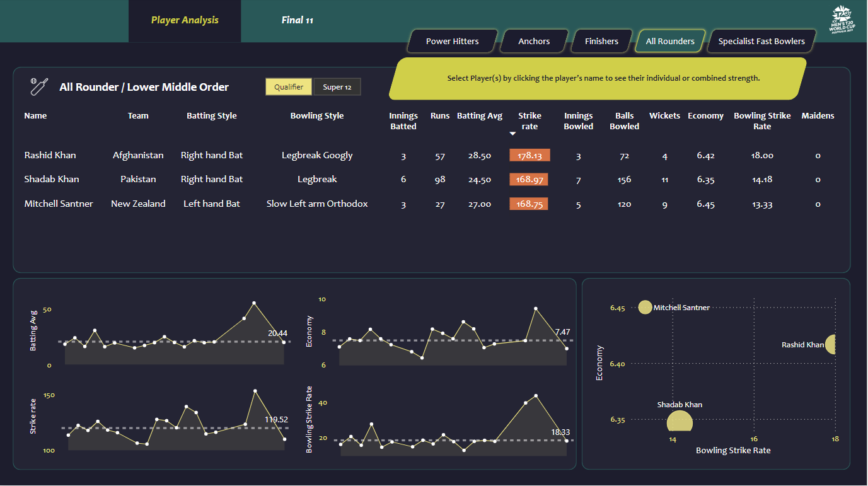Click the 168.75 strike rate cell

[528, 204]
